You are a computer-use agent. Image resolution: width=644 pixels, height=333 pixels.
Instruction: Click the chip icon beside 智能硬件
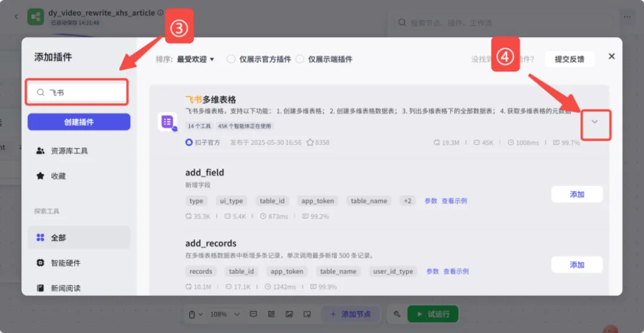coord(41,263)
